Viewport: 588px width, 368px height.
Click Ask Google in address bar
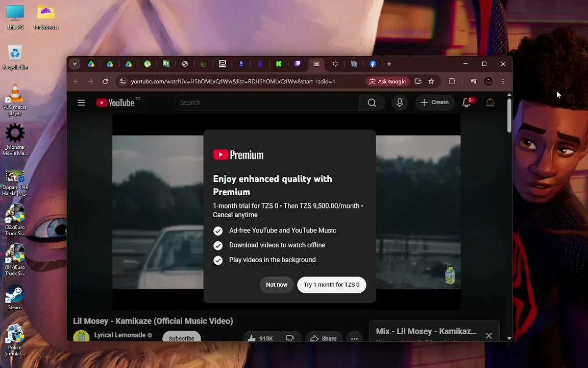click(x=388, y=81)
